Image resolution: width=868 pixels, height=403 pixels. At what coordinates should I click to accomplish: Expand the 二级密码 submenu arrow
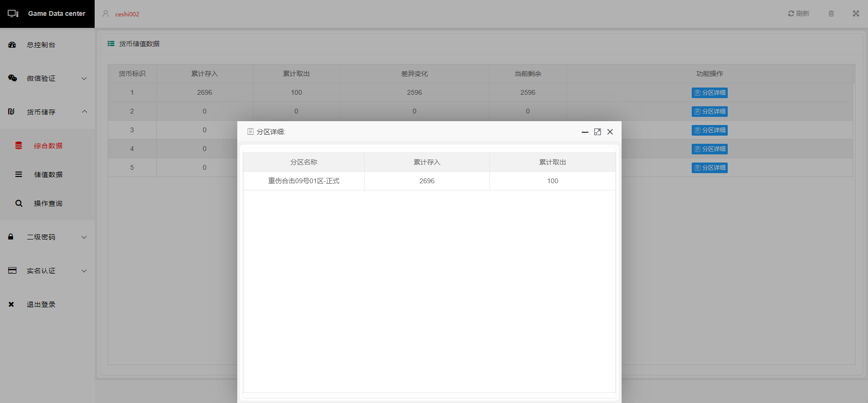point(84,237)
